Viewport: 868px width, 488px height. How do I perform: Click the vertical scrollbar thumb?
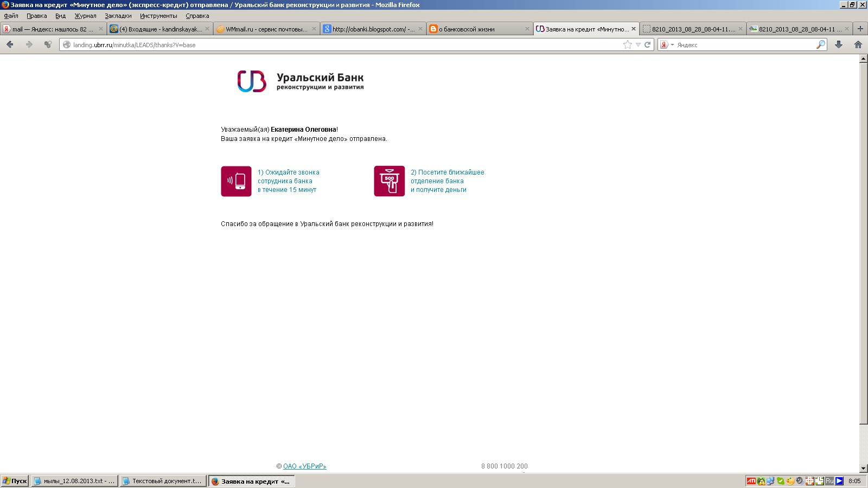[864, 243]
